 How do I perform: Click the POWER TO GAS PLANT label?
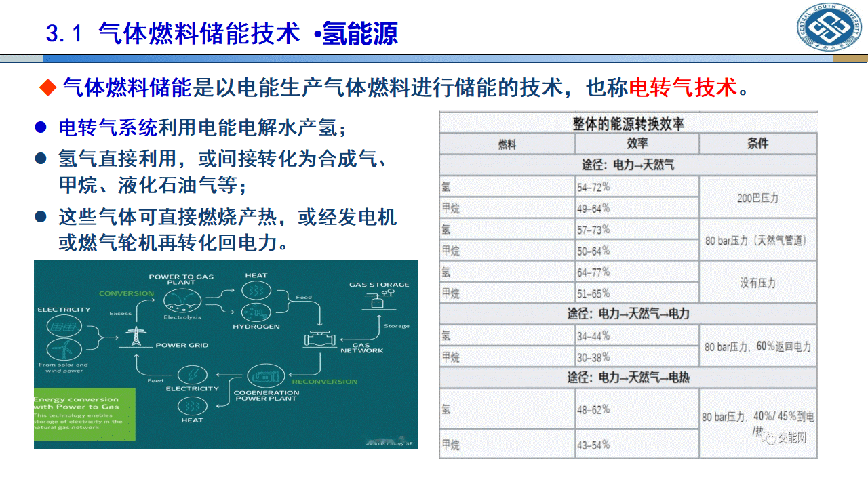coord(181,279)
